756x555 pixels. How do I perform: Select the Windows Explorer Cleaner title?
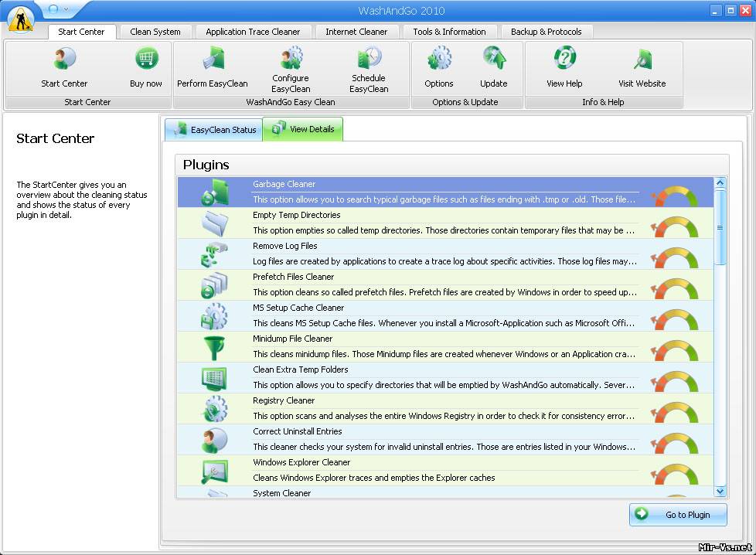pyautogui.click(x=301, y=462)
